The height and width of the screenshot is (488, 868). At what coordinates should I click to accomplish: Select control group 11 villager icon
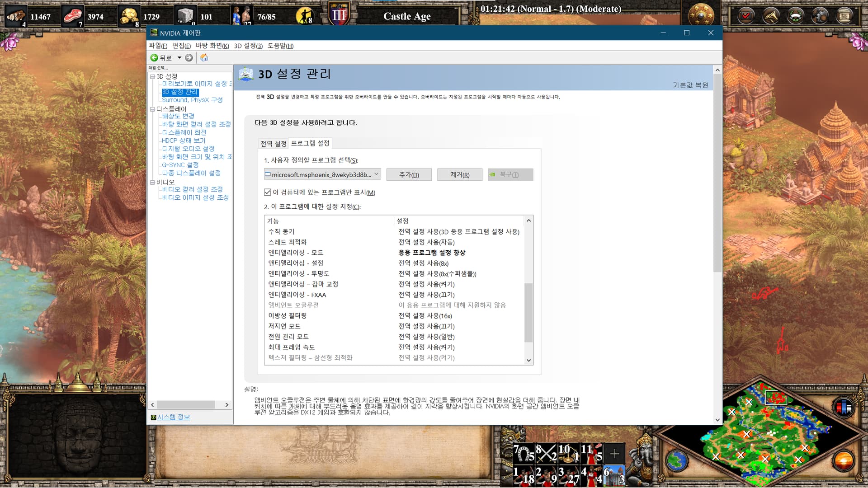[x=591, y=453]
